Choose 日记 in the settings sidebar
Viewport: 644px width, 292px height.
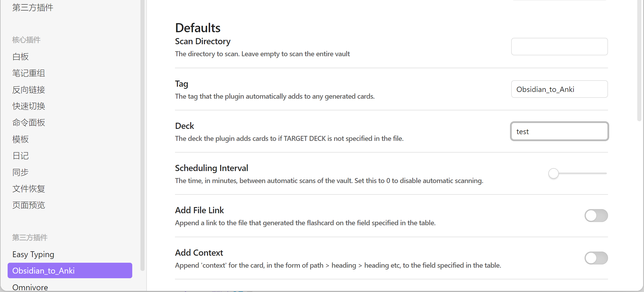[x=20, y=156]
